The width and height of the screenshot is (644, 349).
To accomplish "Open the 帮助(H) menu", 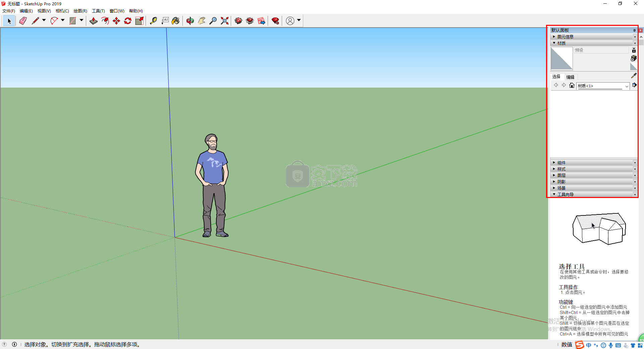I will 136,11.
